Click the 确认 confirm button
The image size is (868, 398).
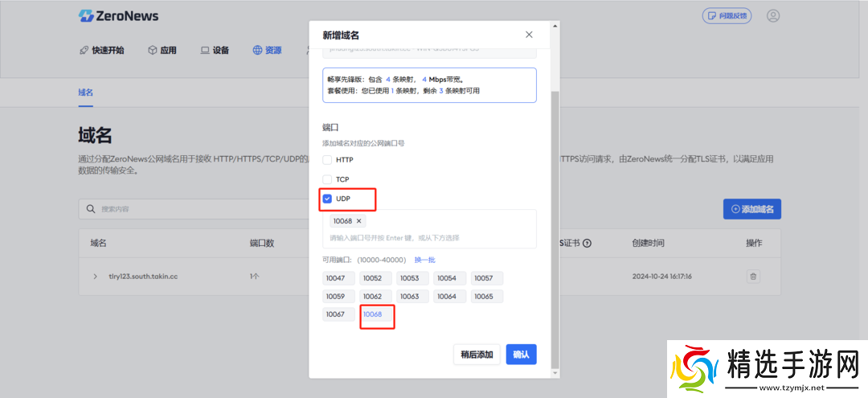coord(521,355)
